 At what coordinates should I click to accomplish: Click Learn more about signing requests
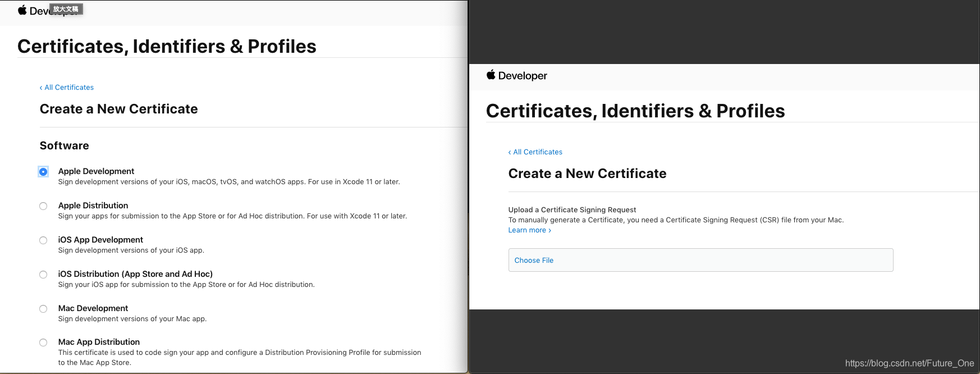coord(530,230)
